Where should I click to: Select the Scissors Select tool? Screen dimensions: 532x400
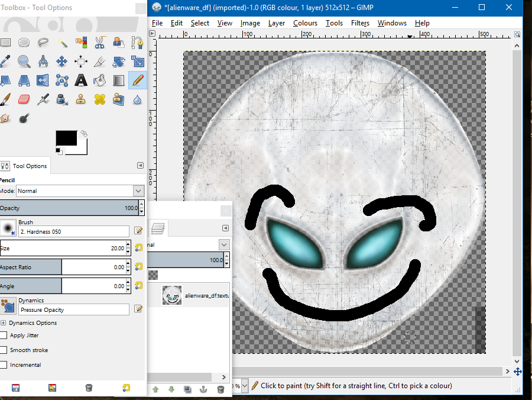(100, 43)
